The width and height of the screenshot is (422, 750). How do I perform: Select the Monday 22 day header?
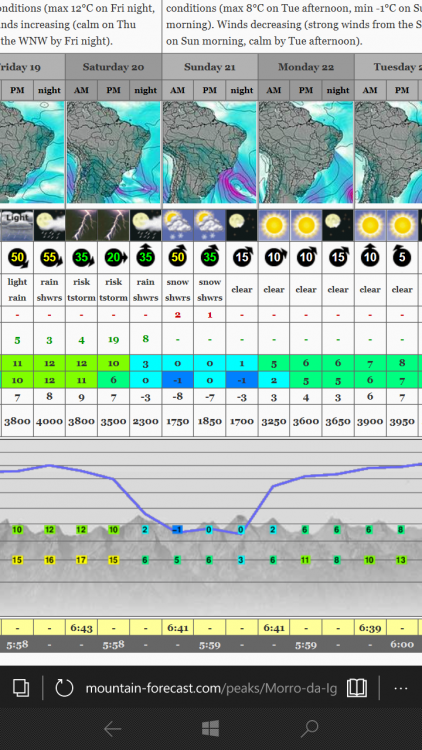coord(306,66)
